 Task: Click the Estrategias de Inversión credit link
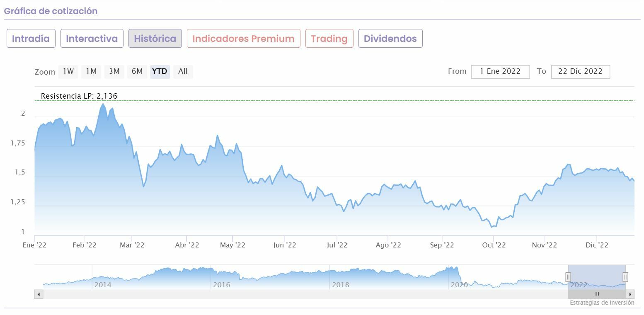click(x=602, y=303)
